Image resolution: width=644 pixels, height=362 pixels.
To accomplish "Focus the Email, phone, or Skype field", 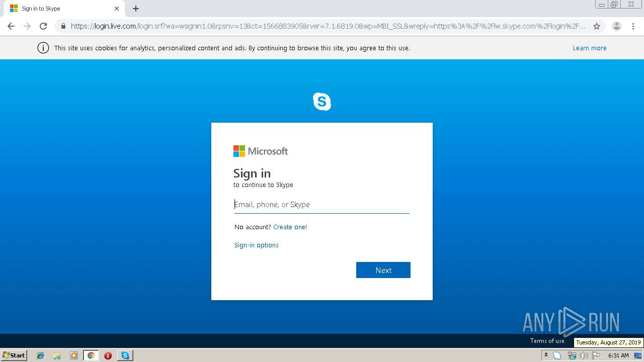I will 322,205.
